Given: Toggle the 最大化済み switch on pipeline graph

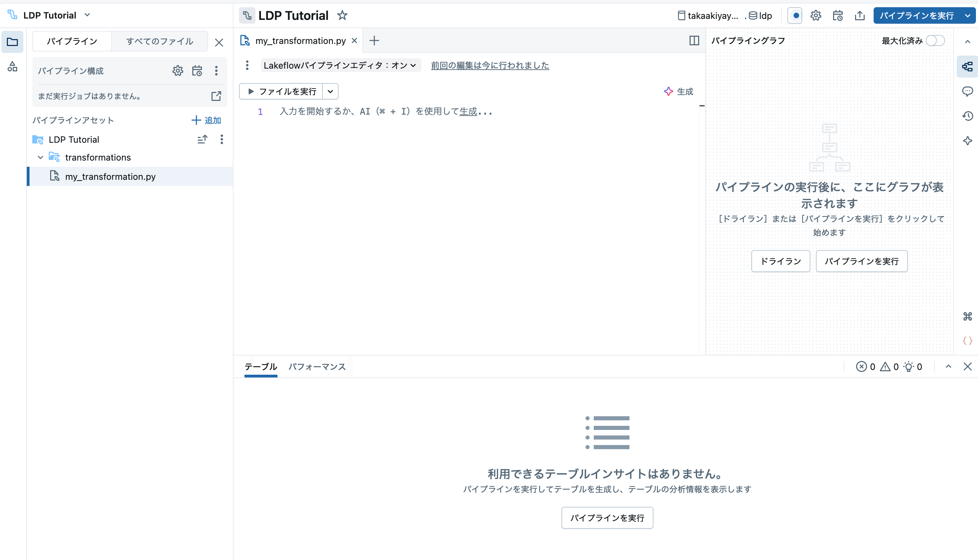Looking at the screenshot, I should 936,41.
